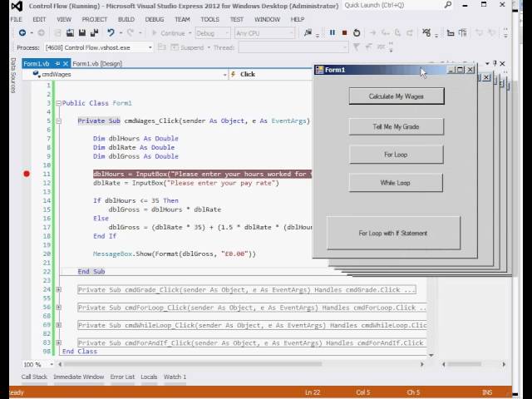Click For Loop with If Statement button

coord(393,233)
